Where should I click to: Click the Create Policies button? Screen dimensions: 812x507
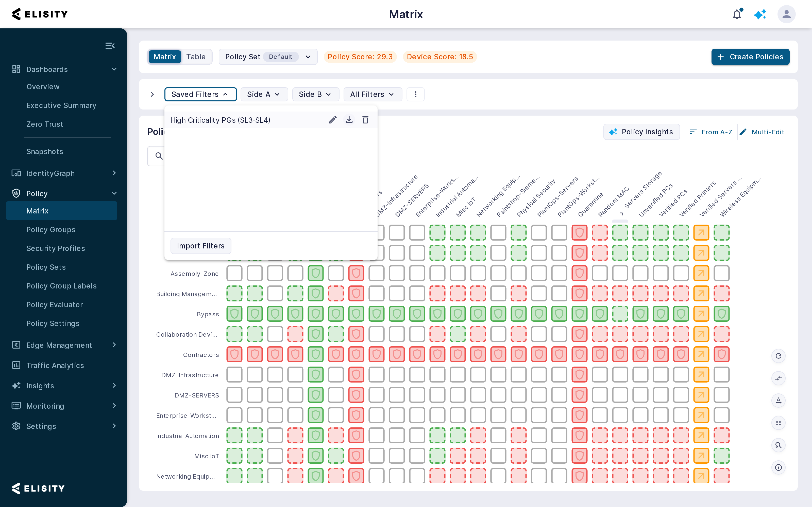tap(750, 57)
